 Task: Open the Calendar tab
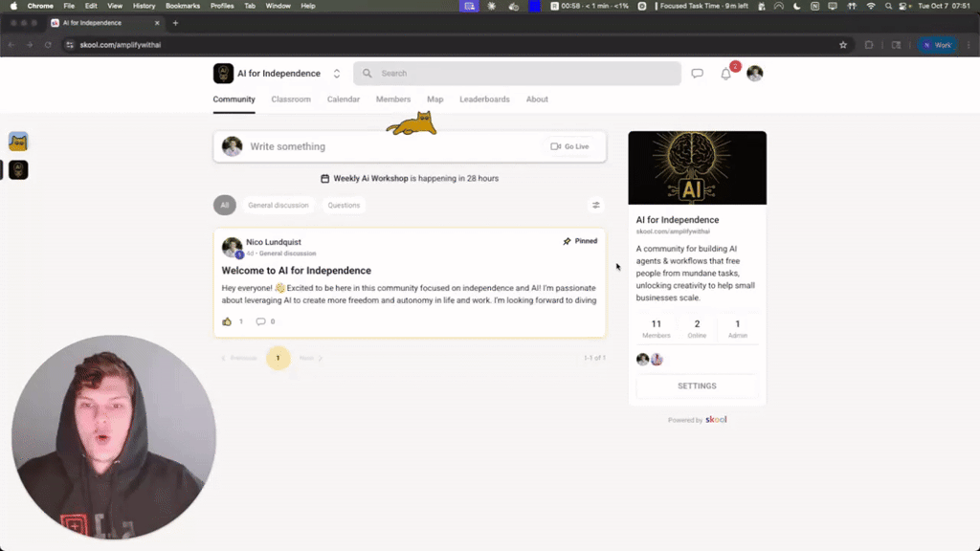[344, 99]
